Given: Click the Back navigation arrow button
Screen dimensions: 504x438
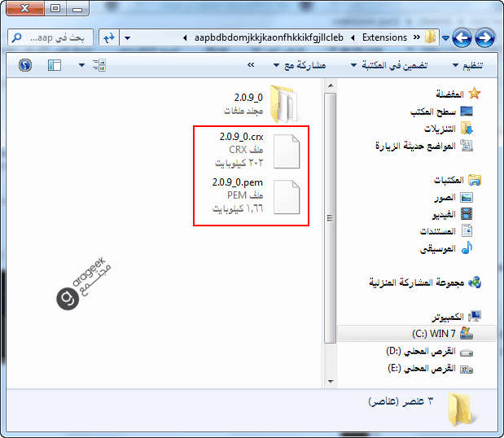Looking at the screenshot, I should point(485,37).
